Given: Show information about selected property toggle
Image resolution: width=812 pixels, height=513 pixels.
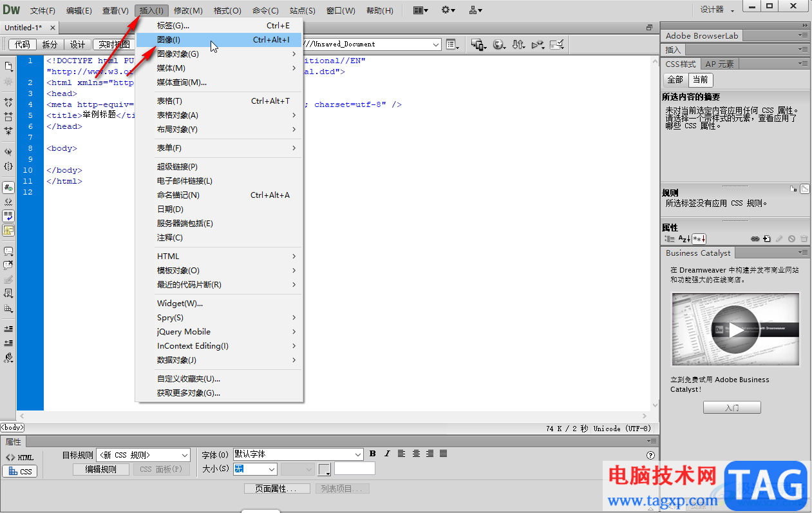Looking at the screenshot, I should click(793, 189).
